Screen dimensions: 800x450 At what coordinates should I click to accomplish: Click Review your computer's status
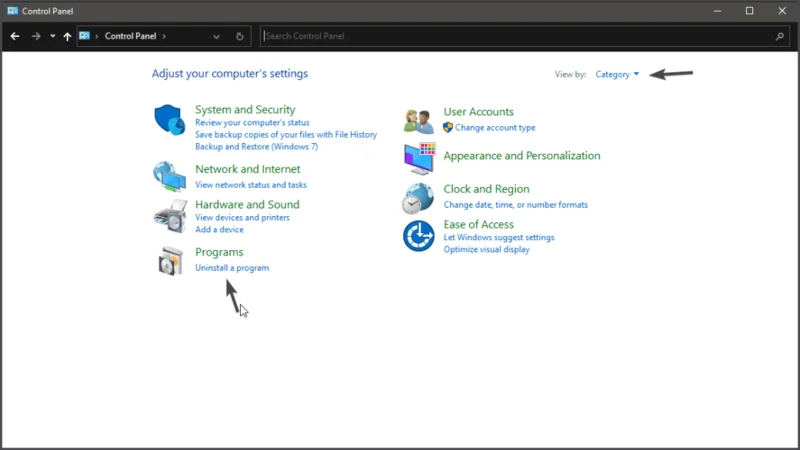(x=252, y=122)
